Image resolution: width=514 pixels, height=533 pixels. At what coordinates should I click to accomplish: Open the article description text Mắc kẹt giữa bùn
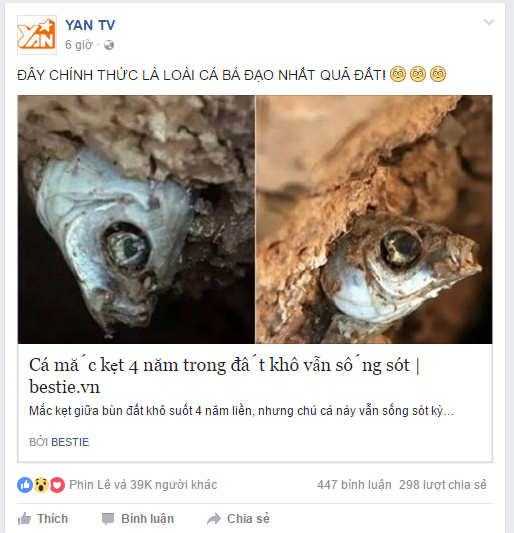[241, 411]
